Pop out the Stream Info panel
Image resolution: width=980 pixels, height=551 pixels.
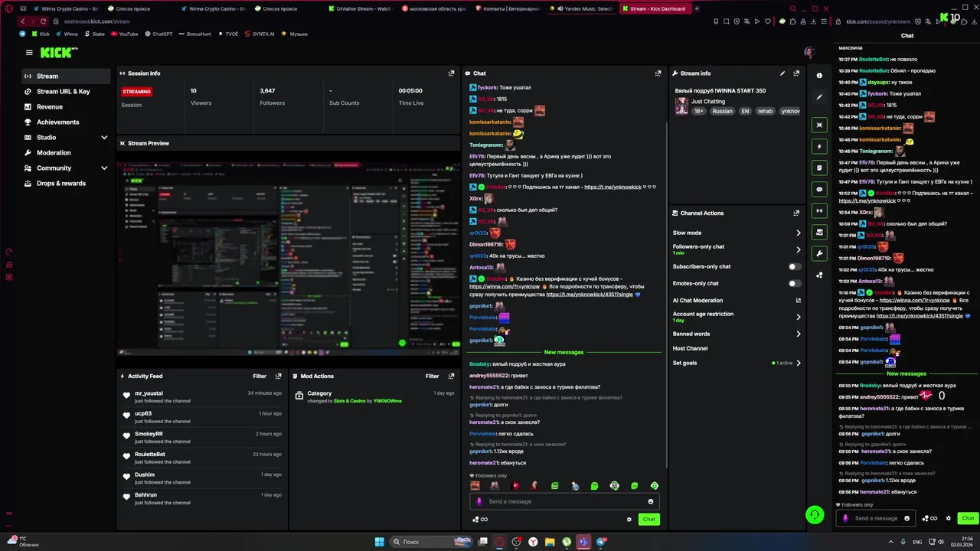click(x=796, y=73)
